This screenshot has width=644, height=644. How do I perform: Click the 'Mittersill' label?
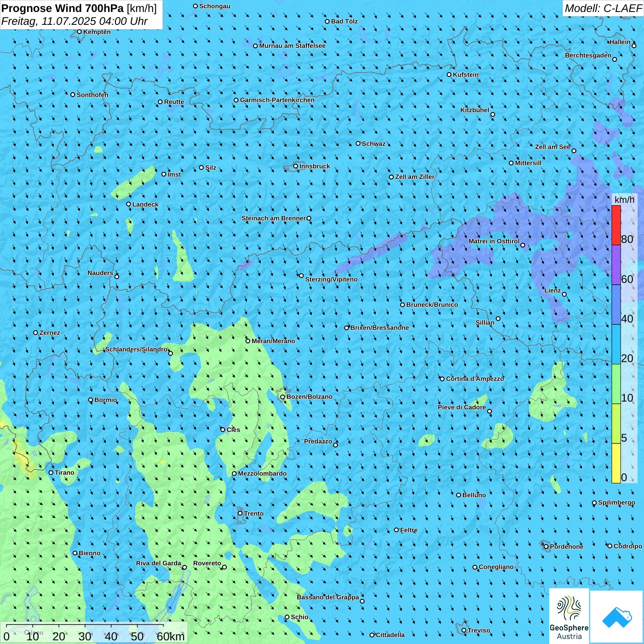pos(528,163)
